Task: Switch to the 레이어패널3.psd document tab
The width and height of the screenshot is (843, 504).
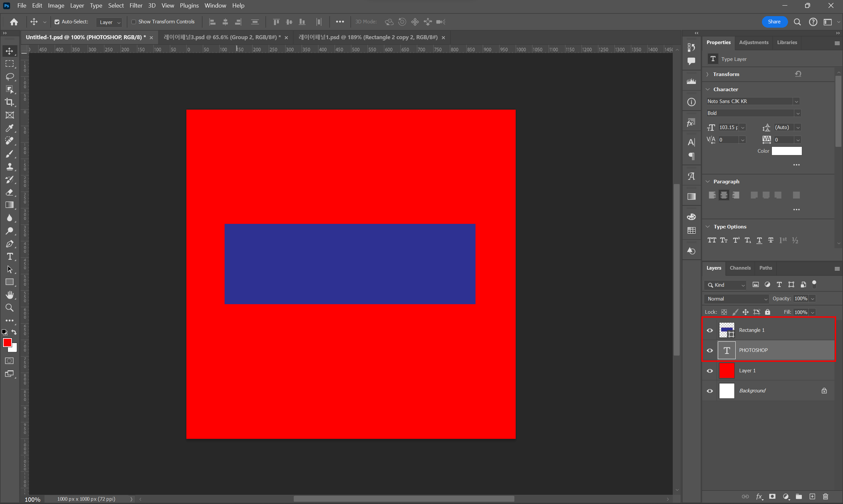Action: pos(222,37)
